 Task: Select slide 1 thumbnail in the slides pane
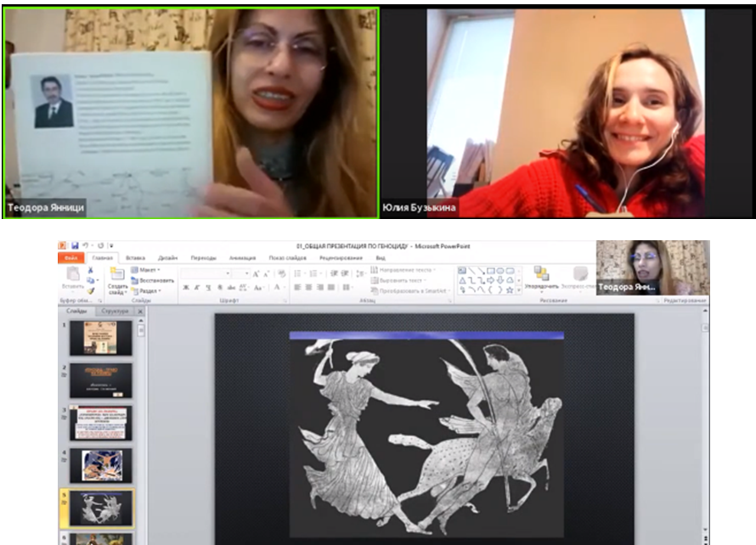101,338
